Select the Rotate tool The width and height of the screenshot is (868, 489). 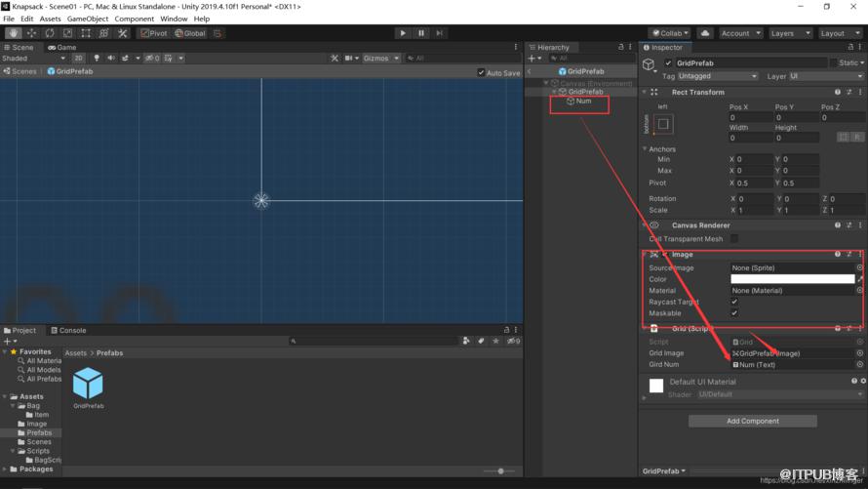[50, 33]
